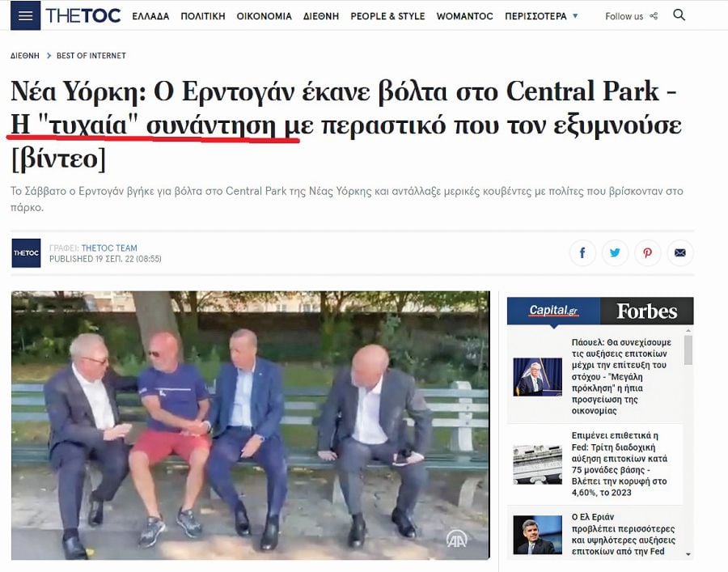Send the article by email icon
This screenshot has width=728, height=572.
[679, 252]
